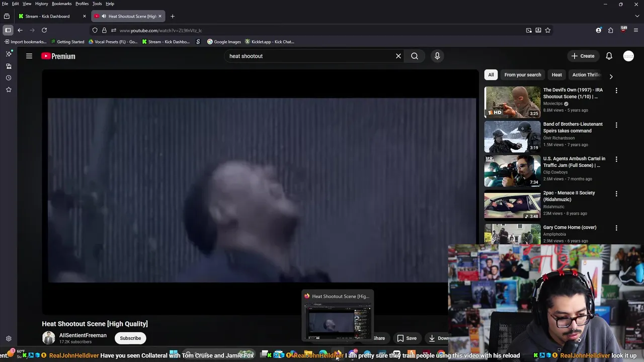Open the Vocal Presets (FL) bookmark

[113, 42]
